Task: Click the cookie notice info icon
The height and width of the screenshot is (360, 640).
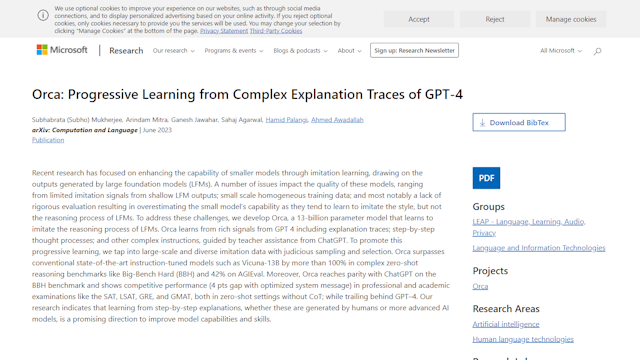Action: [43, 16]
